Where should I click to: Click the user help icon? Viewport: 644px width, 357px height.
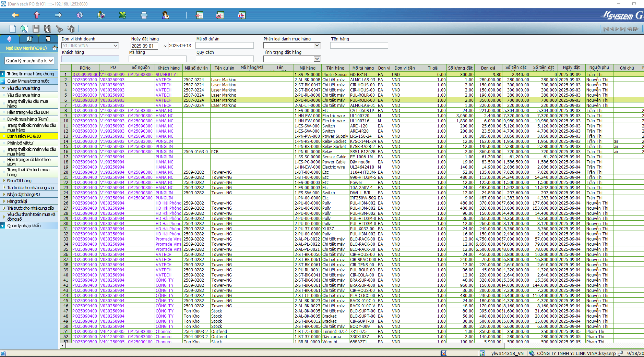tap(165, 15)
